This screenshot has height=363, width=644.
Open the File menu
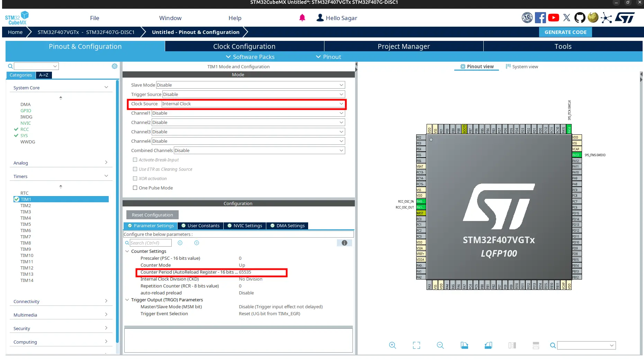click(95, 18)
